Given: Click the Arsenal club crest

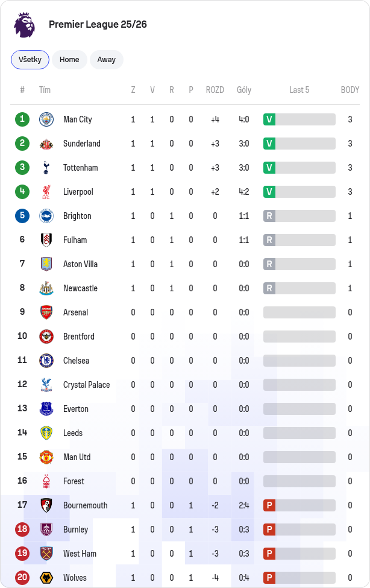Looking at the screenshot, I should click(x=46, y=312).
